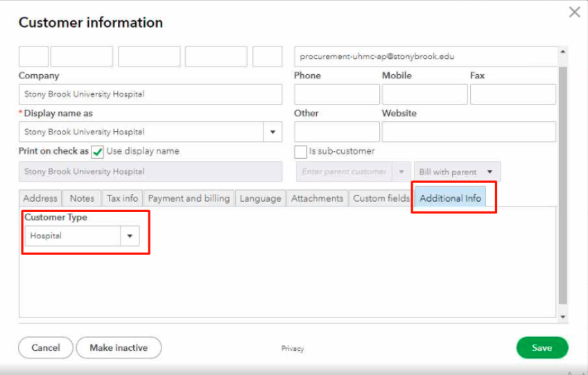Open the Privacy link
This screenshot has height=375, width=588.
(x=292, y=349)
